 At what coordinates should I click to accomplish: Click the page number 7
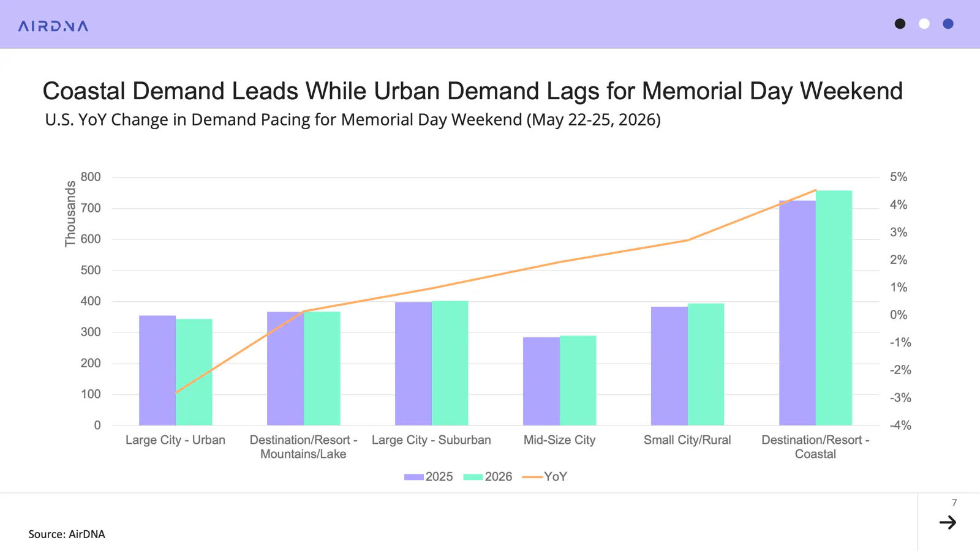(954, 503)
